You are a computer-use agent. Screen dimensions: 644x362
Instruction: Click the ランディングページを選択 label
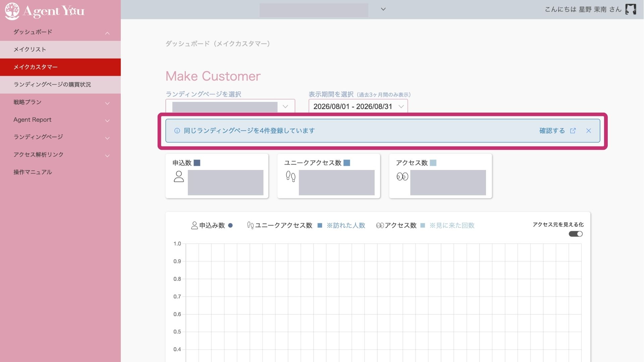pyautogui.click(x=203, y=94)
